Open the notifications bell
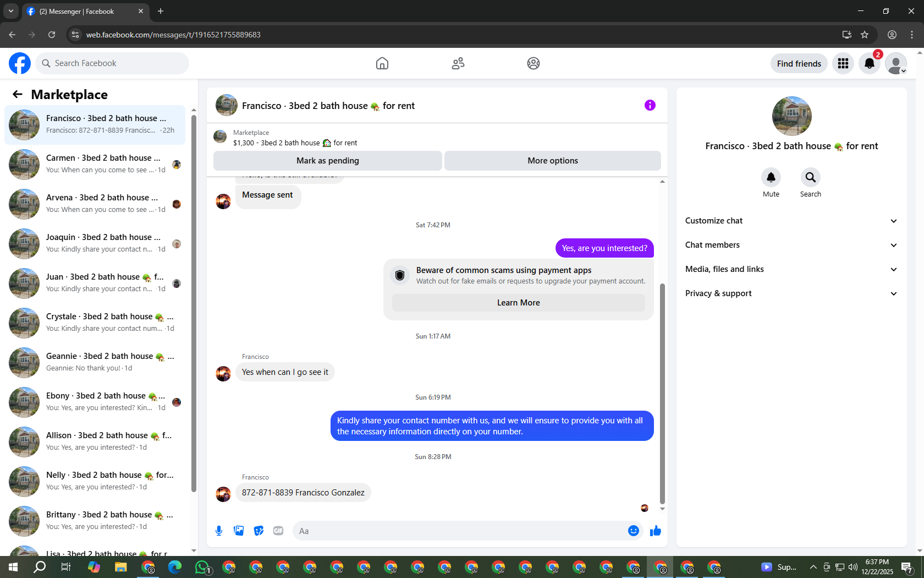The width and height of the screenshot is (924, 578). pyautogui.click(x=870, y=63)
